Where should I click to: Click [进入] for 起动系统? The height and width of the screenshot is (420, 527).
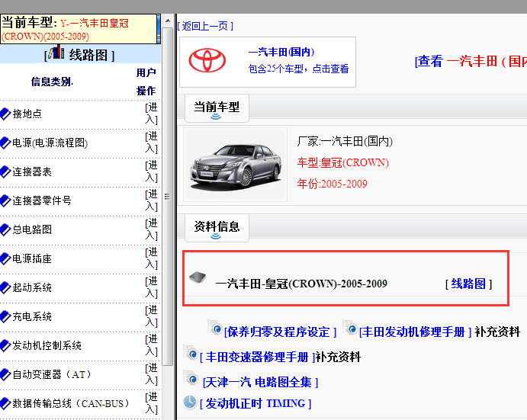pos(152,287)
